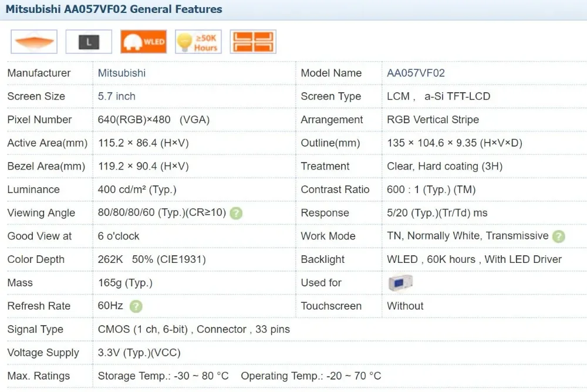The image size is (587, 392).
Task: Click the 400 cd/m² luminance value
Action: coord(137,190)
